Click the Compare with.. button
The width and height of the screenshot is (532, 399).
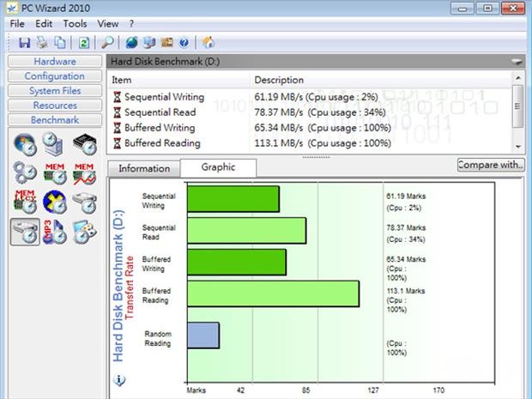[x=490, y=165]
